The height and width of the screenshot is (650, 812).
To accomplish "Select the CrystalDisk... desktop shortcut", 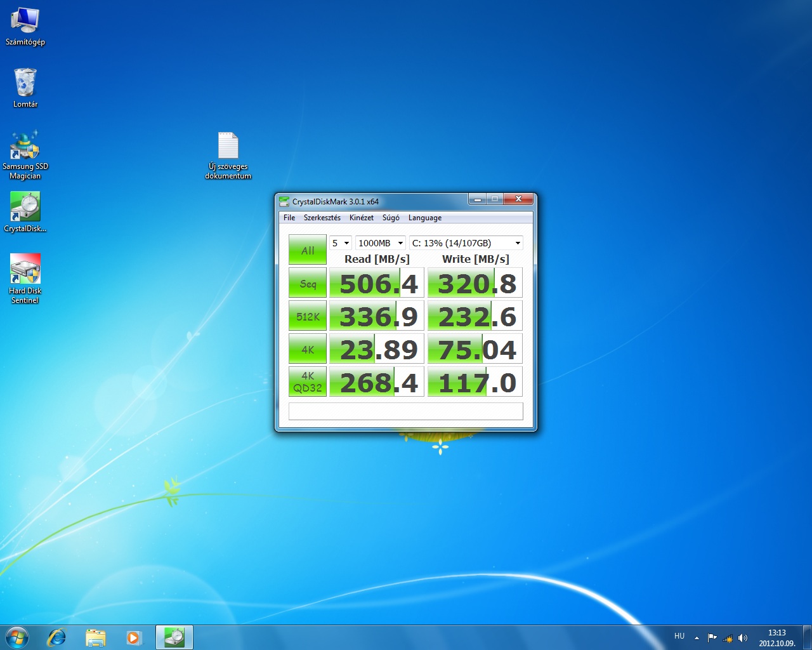I will click(x=25, y=212).
